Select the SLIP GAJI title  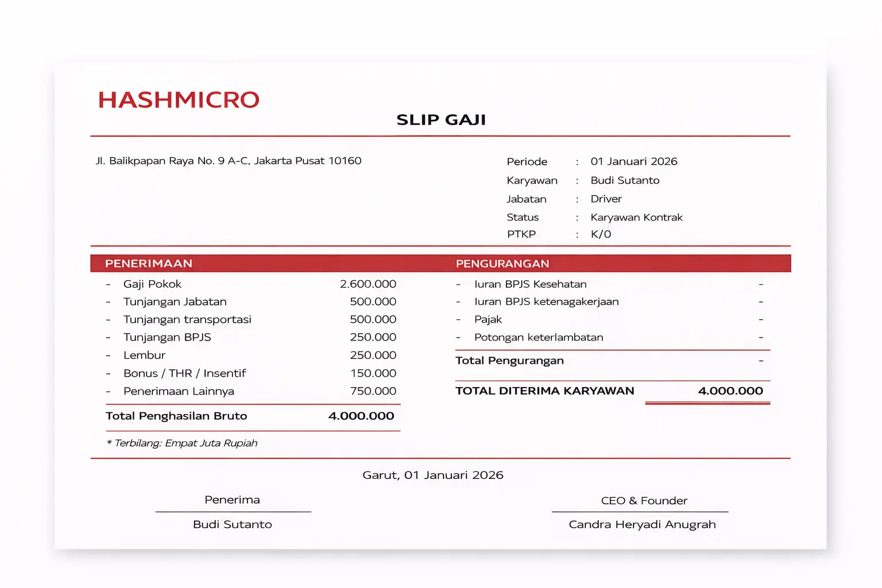point(440,119)
